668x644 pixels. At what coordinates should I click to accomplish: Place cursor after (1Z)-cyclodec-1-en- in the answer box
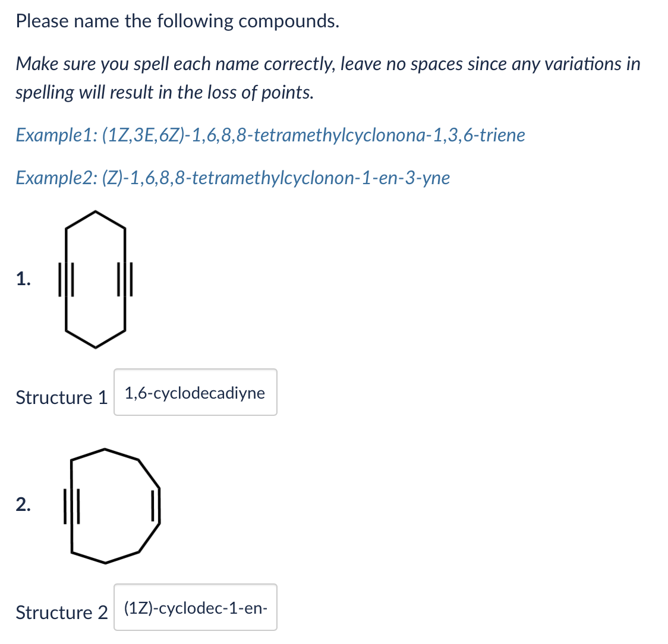point(269,607)
